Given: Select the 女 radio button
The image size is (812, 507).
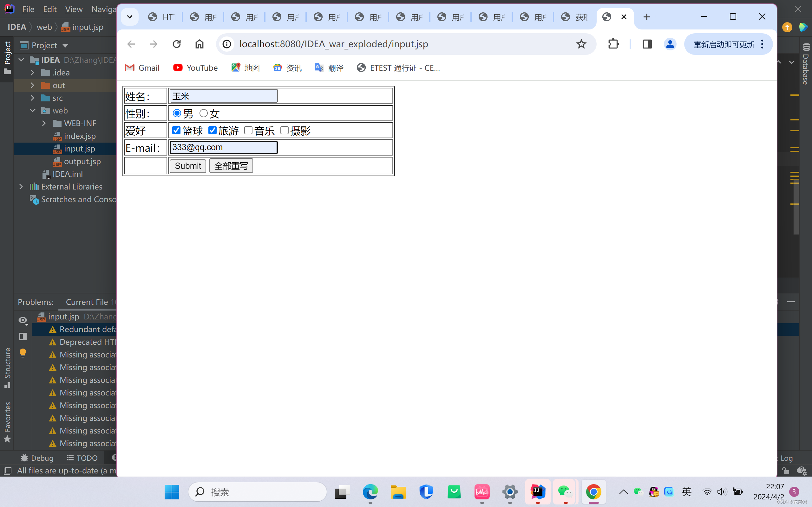Looking at the screenshot, I should (203, 113).
